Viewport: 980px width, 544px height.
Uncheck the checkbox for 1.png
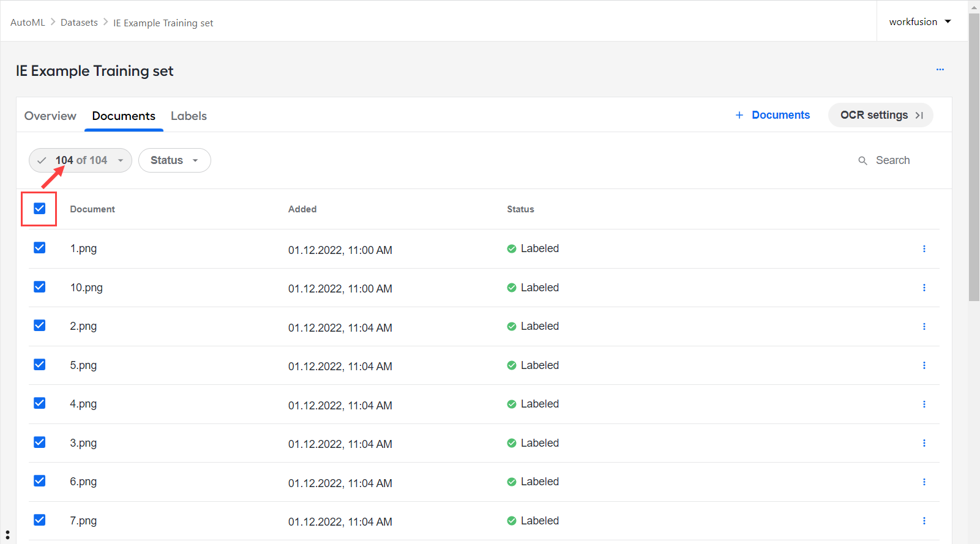(40, 248)
